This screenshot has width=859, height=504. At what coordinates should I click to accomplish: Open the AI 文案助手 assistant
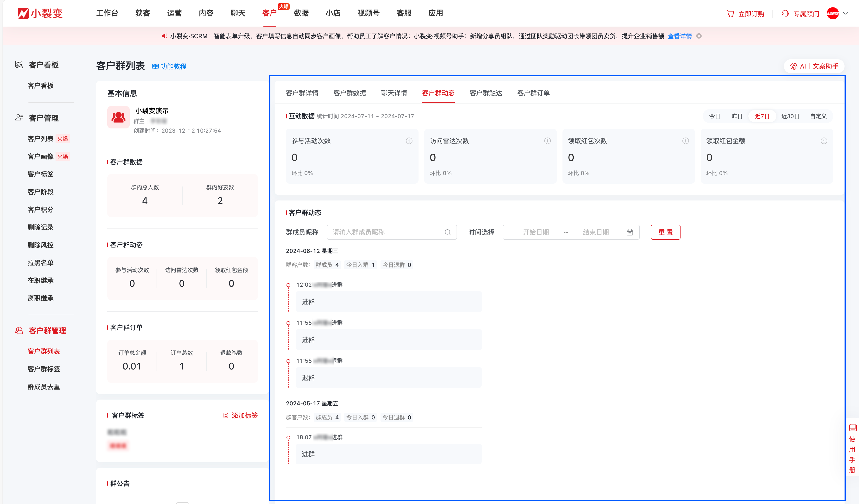coord(814,66)
